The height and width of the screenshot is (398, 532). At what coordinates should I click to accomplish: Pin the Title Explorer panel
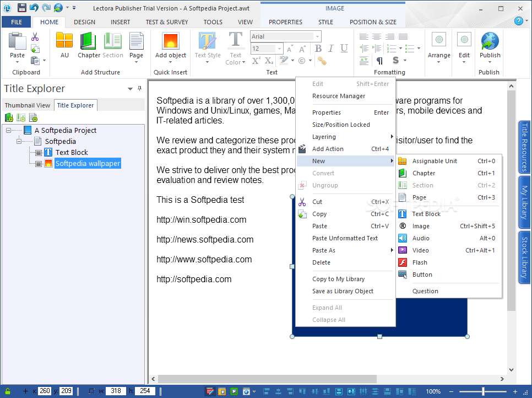pos(139,88)
